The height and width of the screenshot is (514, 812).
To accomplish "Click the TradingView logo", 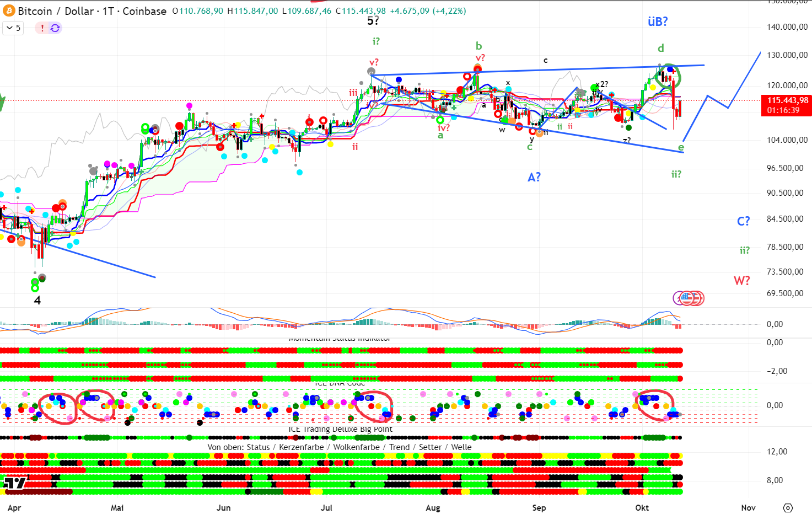I will tap(15, 483).
